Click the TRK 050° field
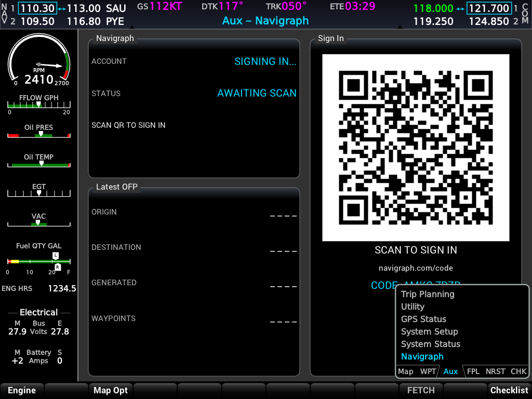The height and width of the screenshot is (399, 532). pos(286,6)
